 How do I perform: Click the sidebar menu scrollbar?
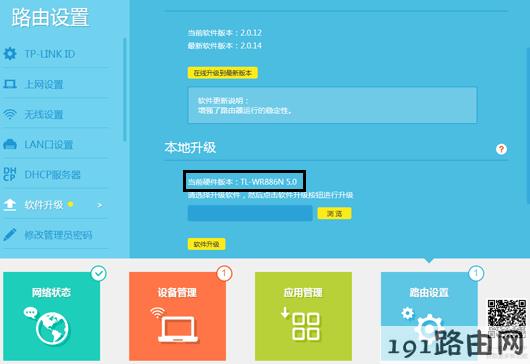[125, 90]
